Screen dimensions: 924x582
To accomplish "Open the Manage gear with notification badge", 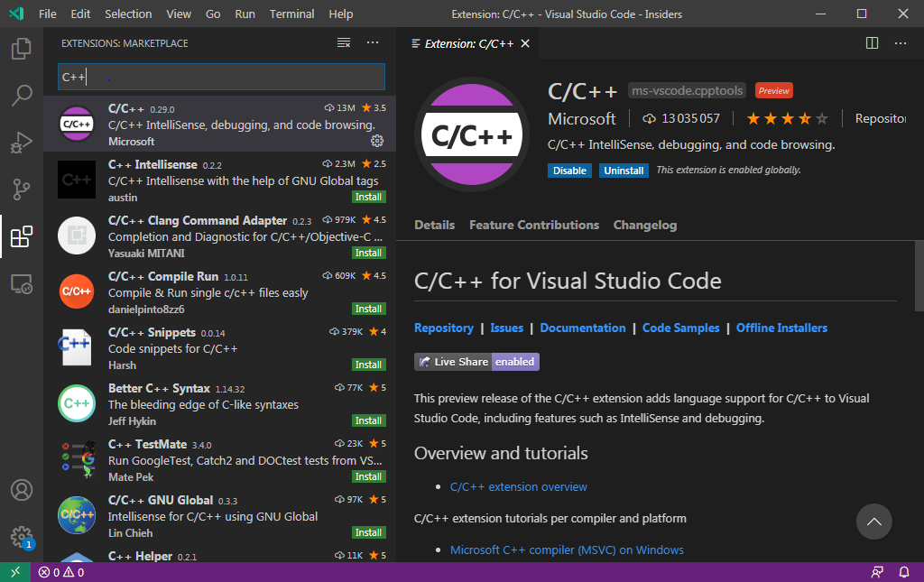I will 20,534.
